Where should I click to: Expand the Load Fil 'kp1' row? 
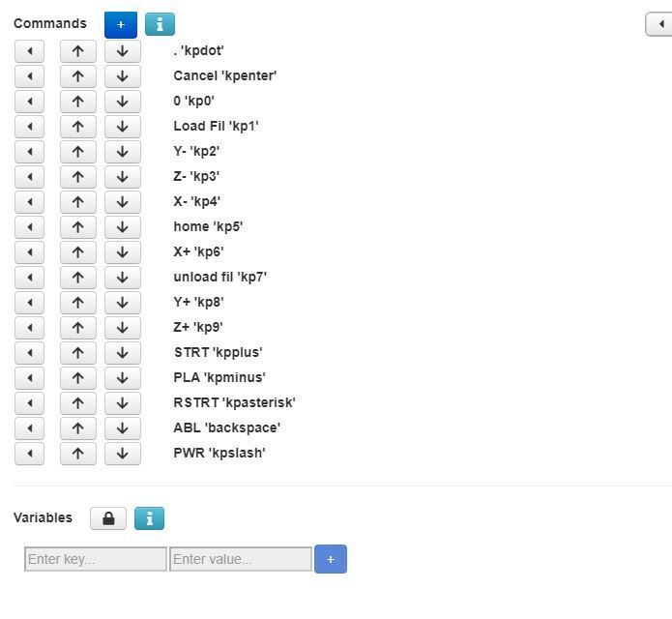pyautogui.click(x=29, y=126)
